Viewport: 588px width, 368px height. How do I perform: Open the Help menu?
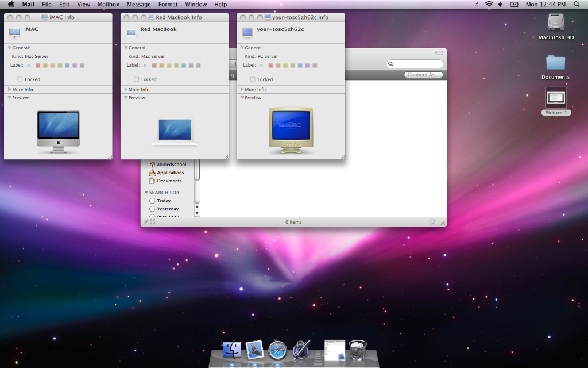click(x=220, y=4)
